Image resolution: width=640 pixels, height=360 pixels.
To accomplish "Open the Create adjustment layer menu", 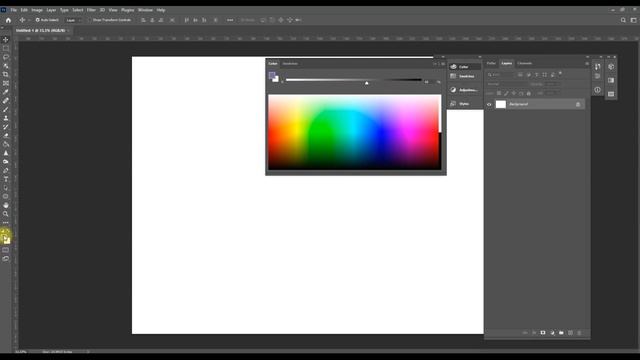I will [552, 333].
